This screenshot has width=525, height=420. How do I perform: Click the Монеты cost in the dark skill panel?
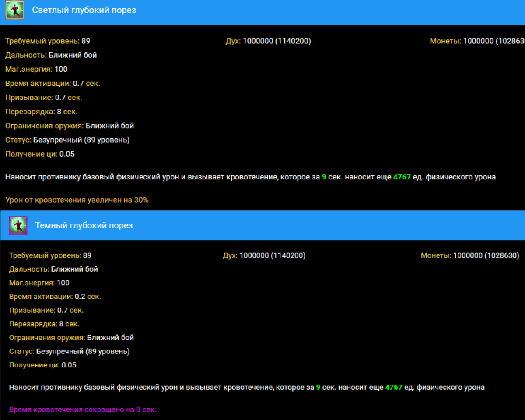point(469,255)
